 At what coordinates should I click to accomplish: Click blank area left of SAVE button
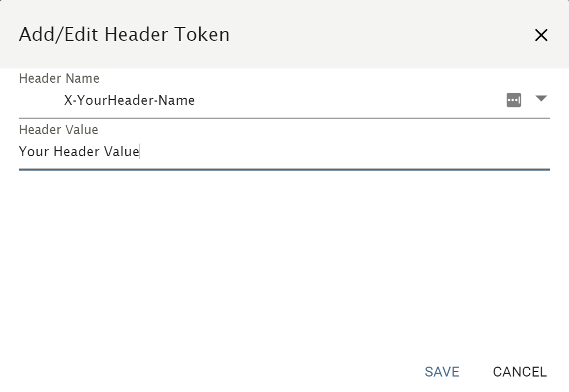click(221, 372)
